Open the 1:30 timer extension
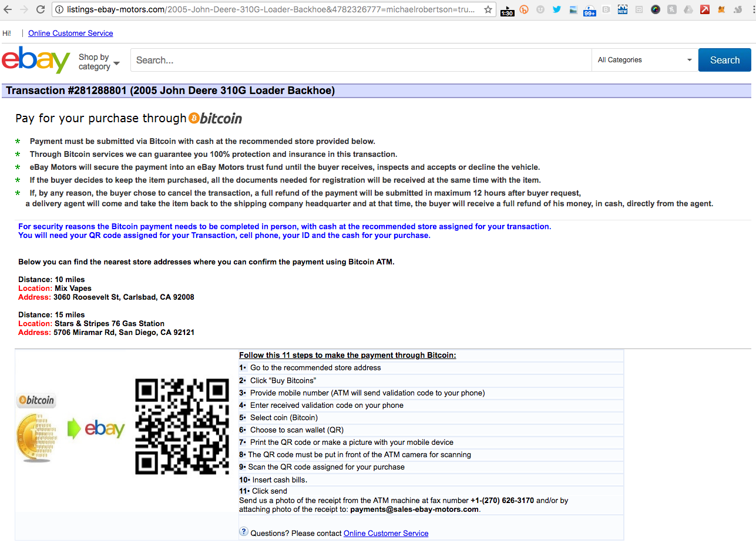Image resolution: width=756 pixels, height=543 pixels. (508, 10)
